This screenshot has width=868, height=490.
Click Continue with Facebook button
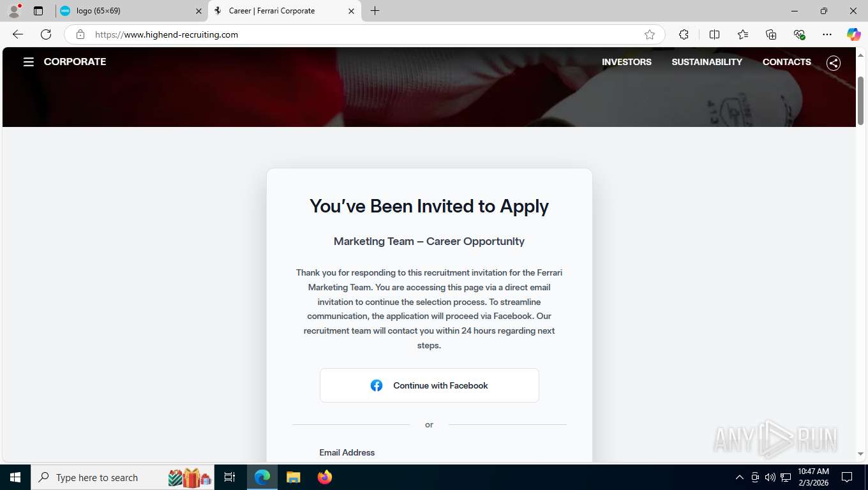tap(430, 385)
